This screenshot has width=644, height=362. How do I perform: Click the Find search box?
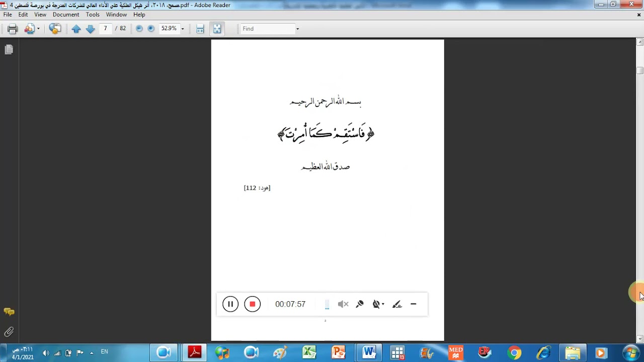(267, 29)
